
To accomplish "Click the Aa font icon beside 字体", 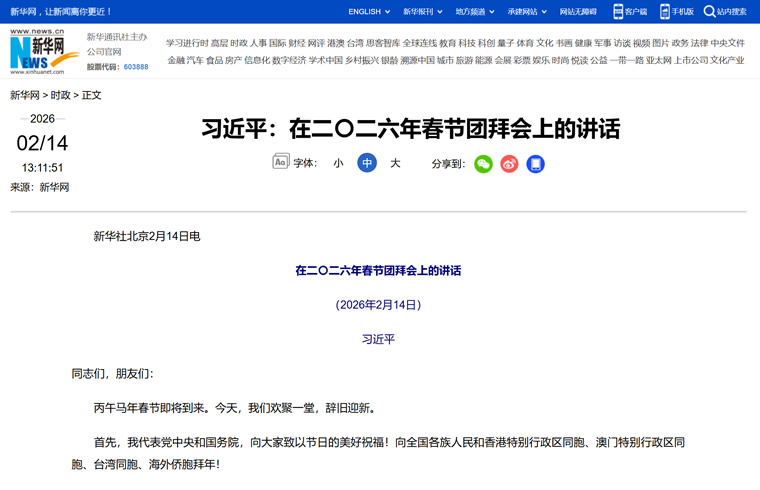I will (281, 162).
